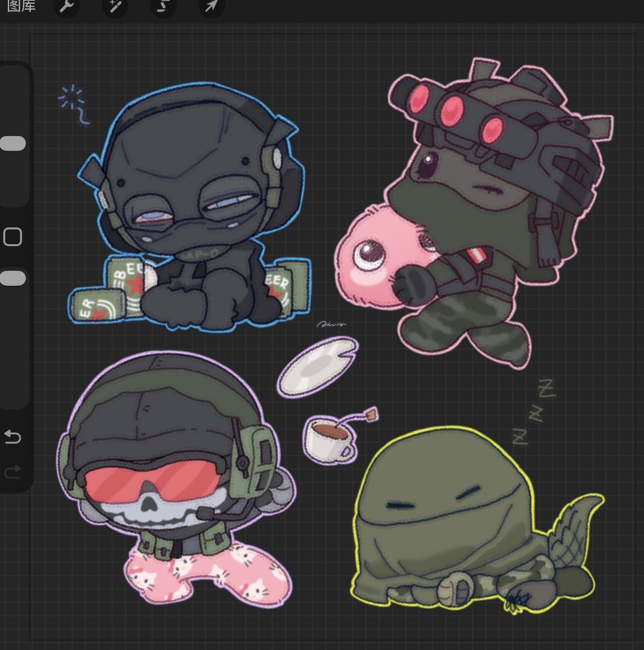Open the Actions wrench menu
This screenshot has height=650, width=644.
(66, 7)
